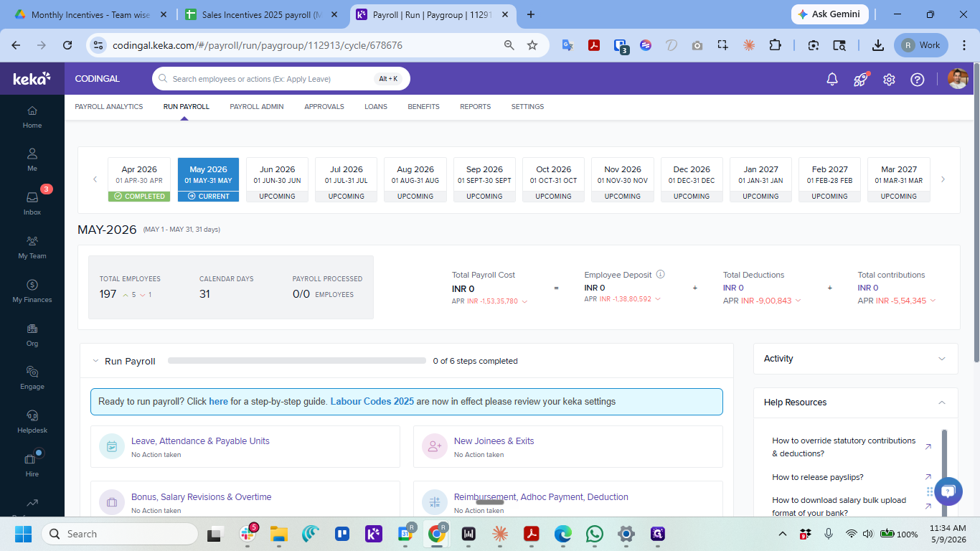Select Jun 2026 upcoming payroll cycle
Image resolution: width=980 pixels, height=551 pixels.
[x=277, y=179]
